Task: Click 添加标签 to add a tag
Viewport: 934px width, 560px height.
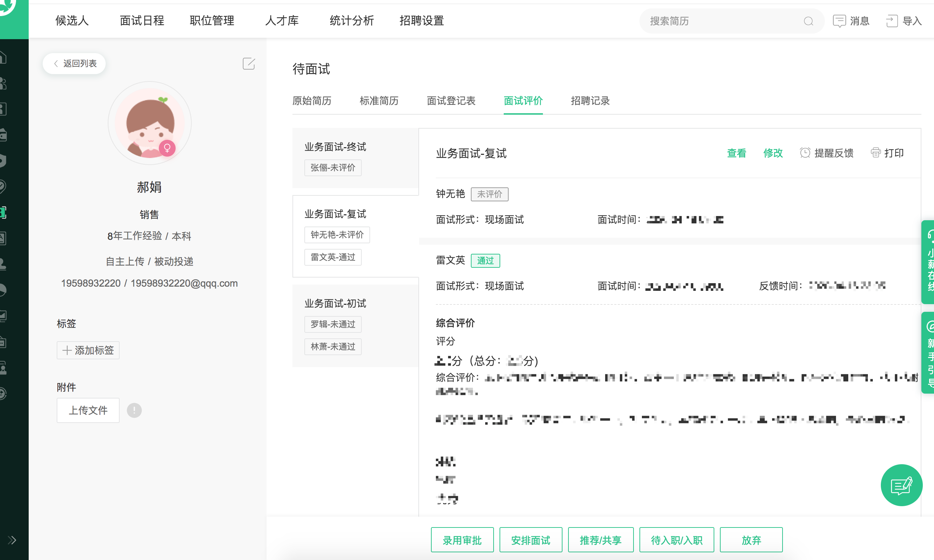Action: click(x=88, y=350)
